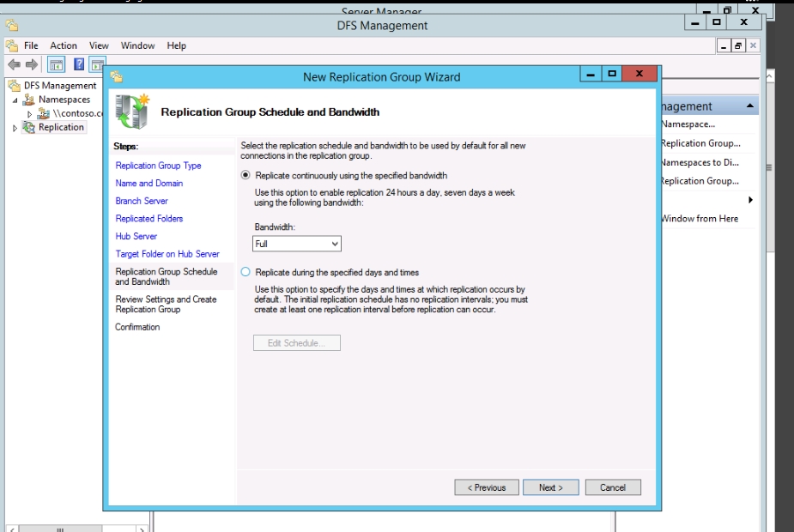Expand the Replication tree node
This screenshot has height=532, width=794.
pyautogui.click(x=15, y=128)
